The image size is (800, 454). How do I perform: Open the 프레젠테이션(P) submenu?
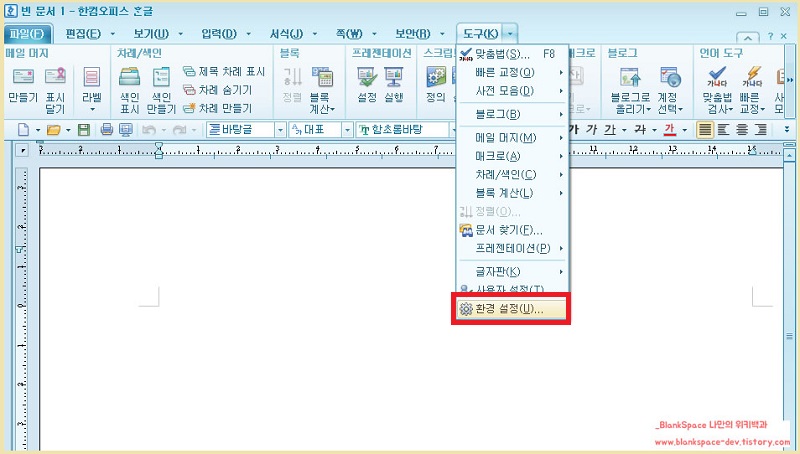click(x=512, y=248)
